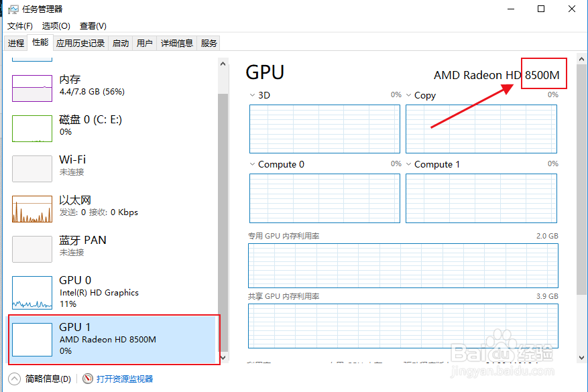Screen dimensions: 588x392
Task: Click the GPU 1 thumbnail graph
Action: point(32,340)
